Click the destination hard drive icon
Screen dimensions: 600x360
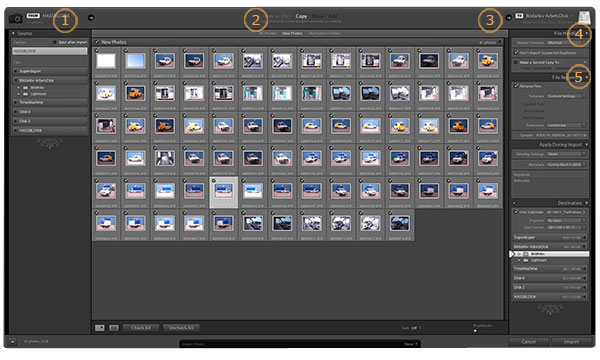(x=584, y=18)
